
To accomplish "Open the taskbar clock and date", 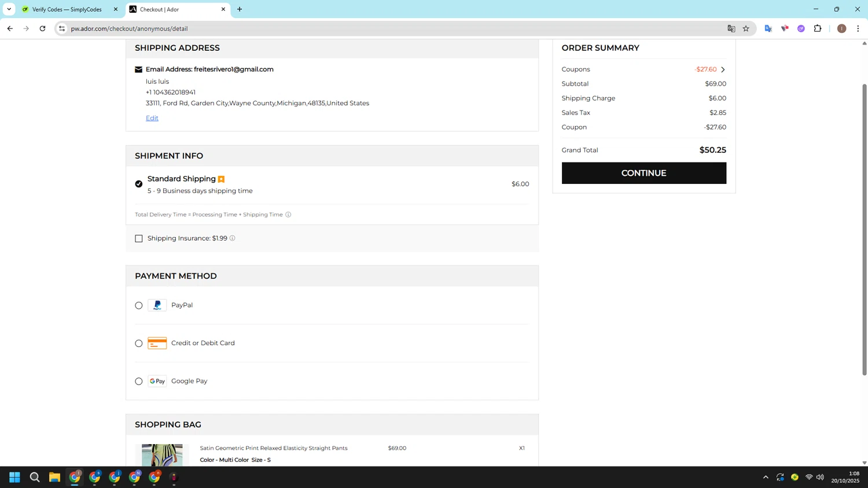I will [845, 477].
